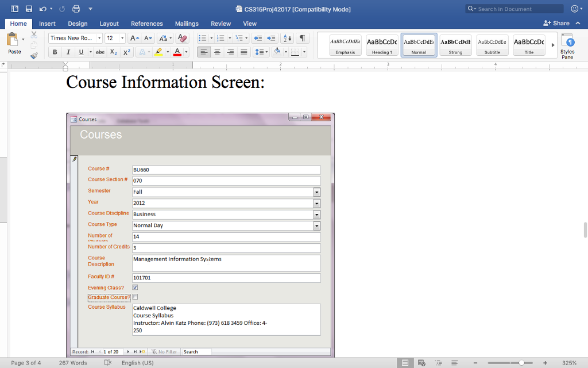The height and width of the screenshot is (368, 588).
Task: Click the Print icon in the quick access toolbar
Action: click(75, 7)
